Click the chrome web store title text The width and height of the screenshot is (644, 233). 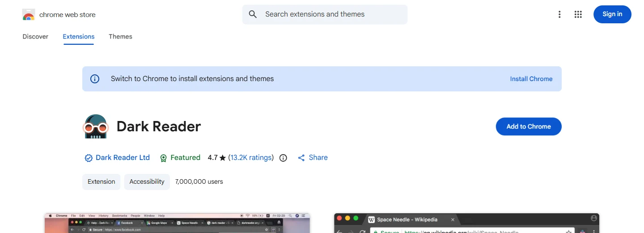pos(68,15)
